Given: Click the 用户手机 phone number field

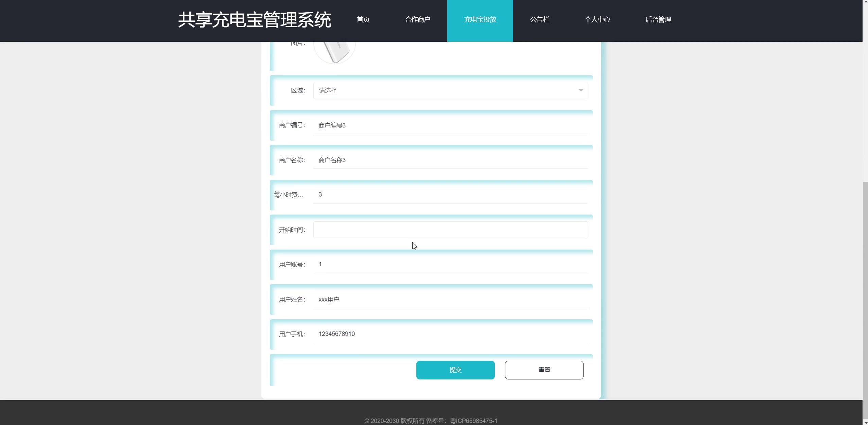Looking at the screenshot, I should [x=450, y=334].
